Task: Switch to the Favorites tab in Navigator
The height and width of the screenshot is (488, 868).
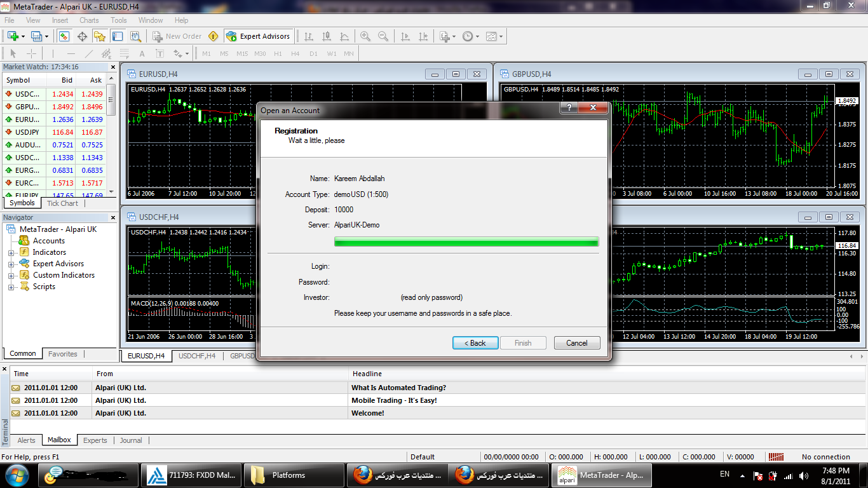Action: pos(63,354)
